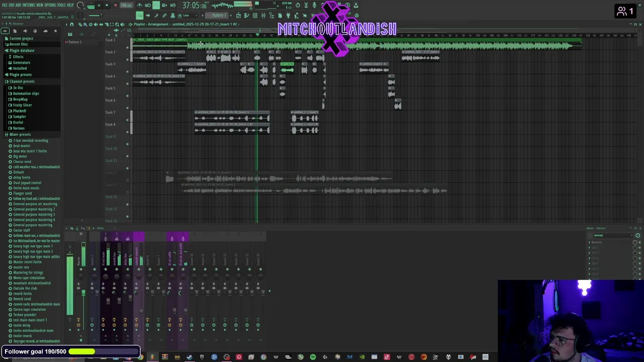Select Pattern 1 in the pattern picker list
644x362 pixels.
tap(74, 42)
